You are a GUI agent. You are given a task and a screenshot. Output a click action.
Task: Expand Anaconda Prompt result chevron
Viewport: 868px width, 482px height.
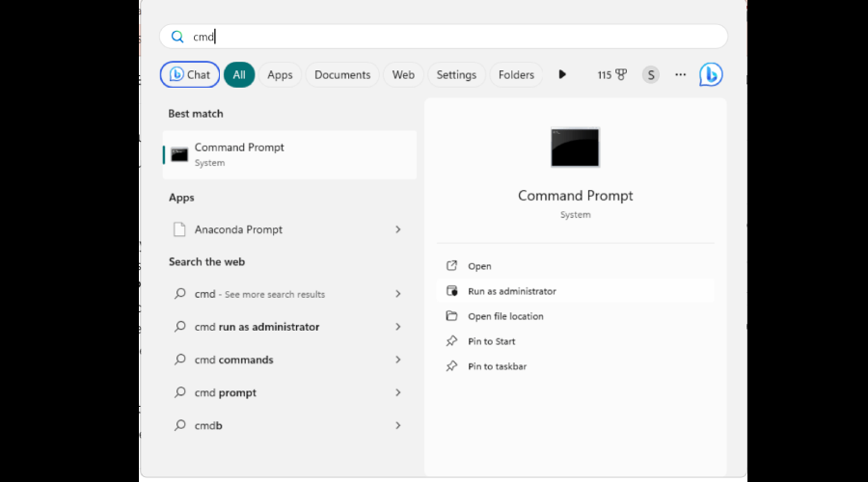pyautogui.click(x=398, y=229)
